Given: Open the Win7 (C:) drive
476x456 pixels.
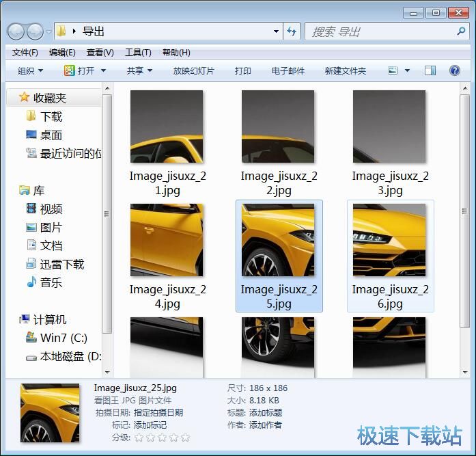Looking at the screenshot, I should coord(63,338).
